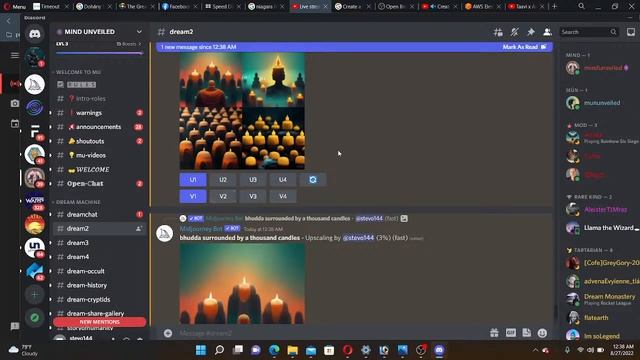Switch to the Facebook browser tab
The image size is (640, 360).
(179, 7)
